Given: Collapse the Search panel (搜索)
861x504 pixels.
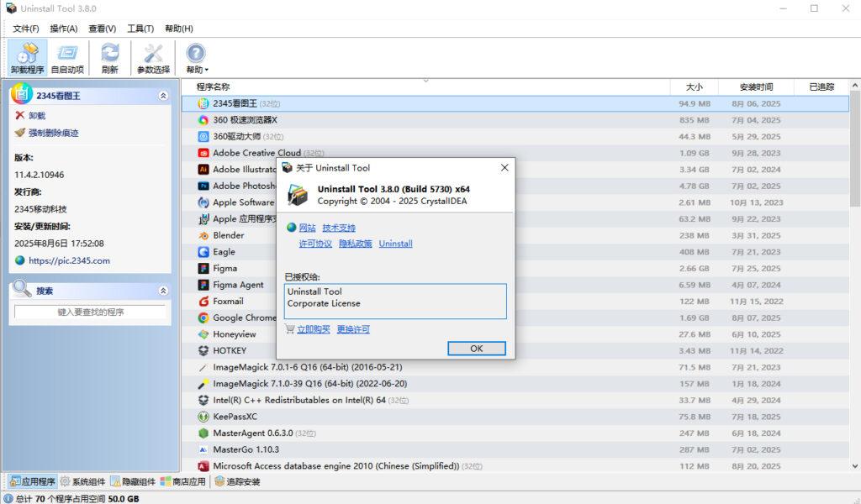Looking at the screenshot, I should (x=163, y=291).
